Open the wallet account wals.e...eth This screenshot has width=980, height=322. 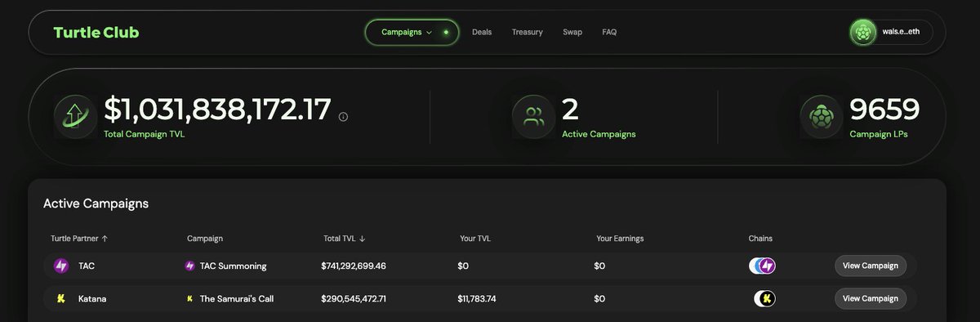click(x=891, y=32)
